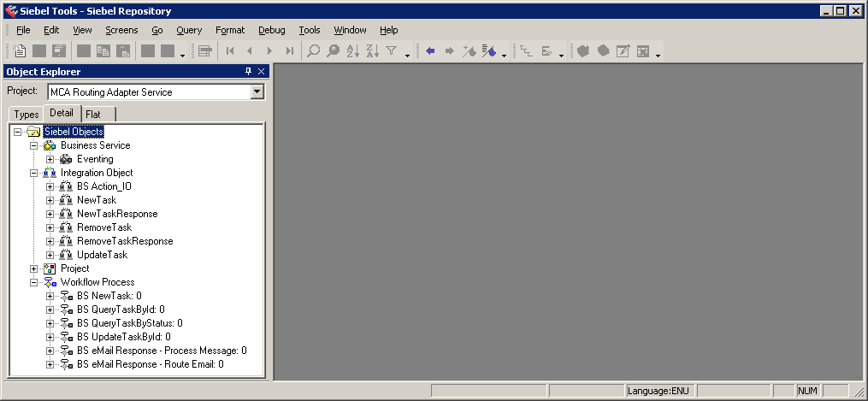Click the Filter funnel icon
Image resolution: width=868 pixels, height=401 pixels.
point(392,51)
